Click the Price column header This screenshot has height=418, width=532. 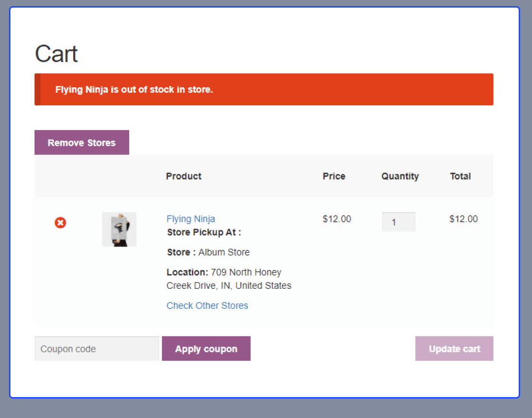(x=333, y=176)
